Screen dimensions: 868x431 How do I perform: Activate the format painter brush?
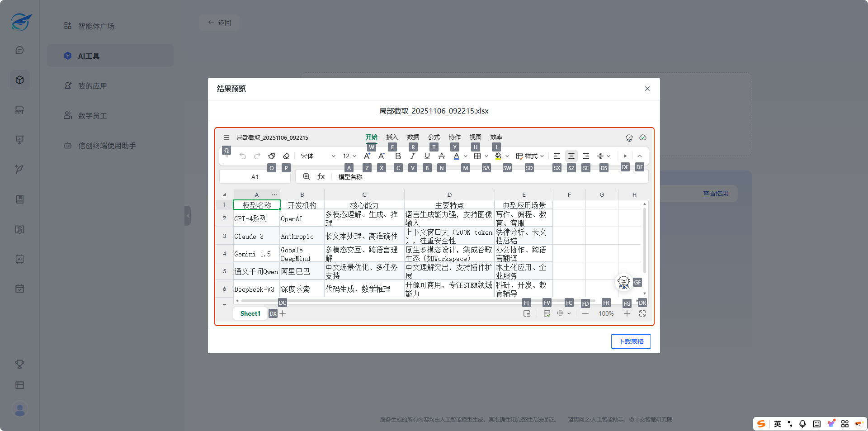272,156
